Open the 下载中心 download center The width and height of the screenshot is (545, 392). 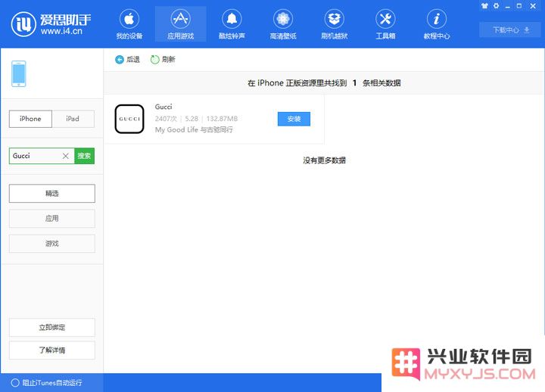510,30
